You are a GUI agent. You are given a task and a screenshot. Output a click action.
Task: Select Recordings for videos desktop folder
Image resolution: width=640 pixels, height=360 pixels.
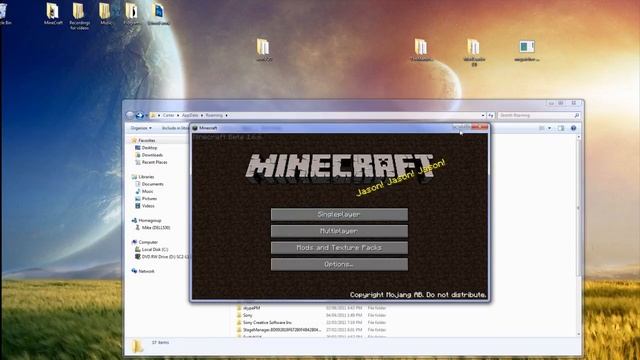click(x=79, y=16)
